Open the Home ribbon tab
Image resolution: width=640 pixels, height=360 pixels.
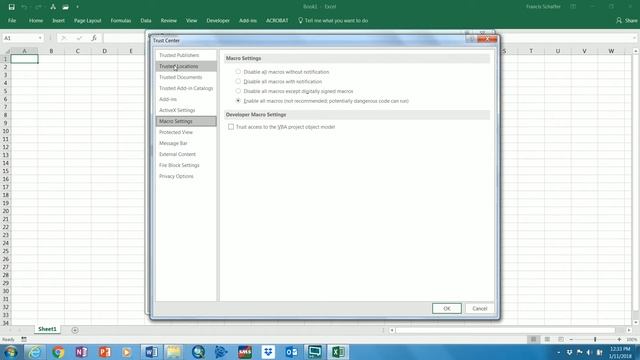36,20
